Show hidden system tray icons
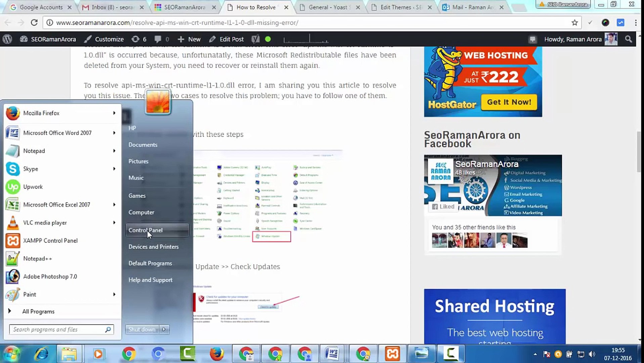 [535, 354]
